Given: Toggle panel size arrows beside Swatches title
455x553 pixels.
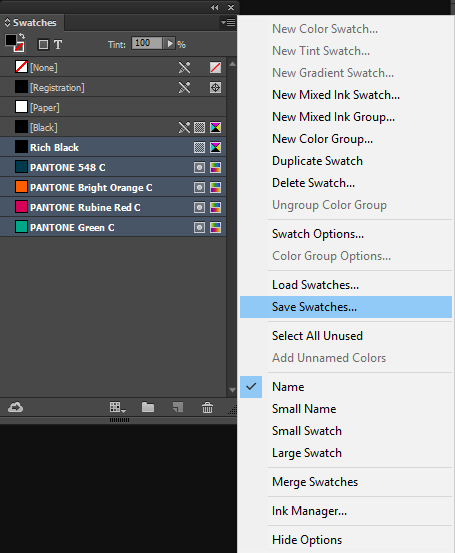Looking at the screenshot, I should 7,23.
